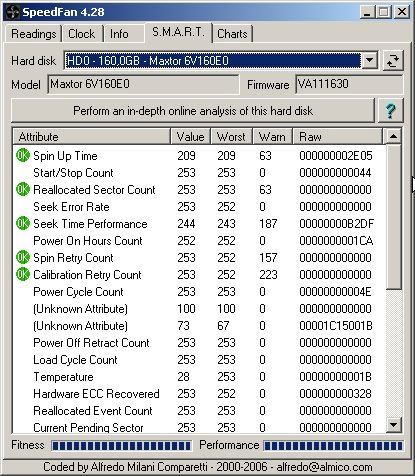This screenshot has height=476, width=415.
Task: Select the Calibration Retry Count row
Action: [x=199, y=274]
